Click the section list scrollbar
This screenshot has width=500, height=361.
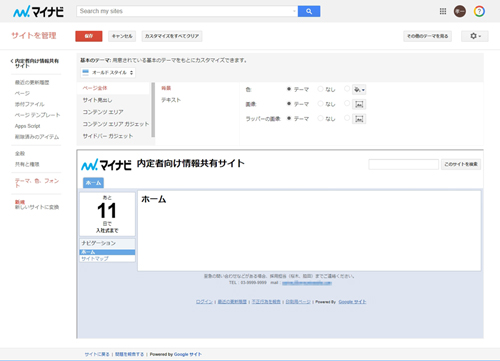coord(153,110)
